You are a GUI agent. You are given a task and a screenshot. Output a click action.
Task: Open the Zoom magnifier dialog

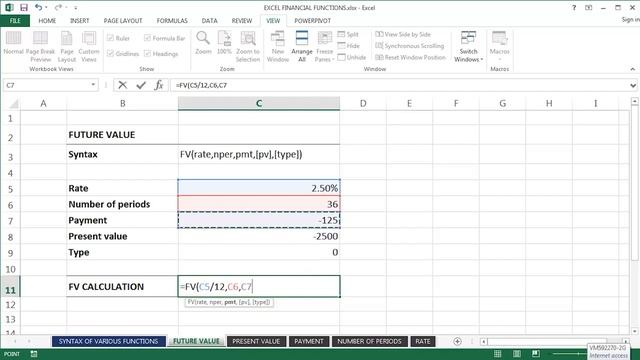[203, 43]
